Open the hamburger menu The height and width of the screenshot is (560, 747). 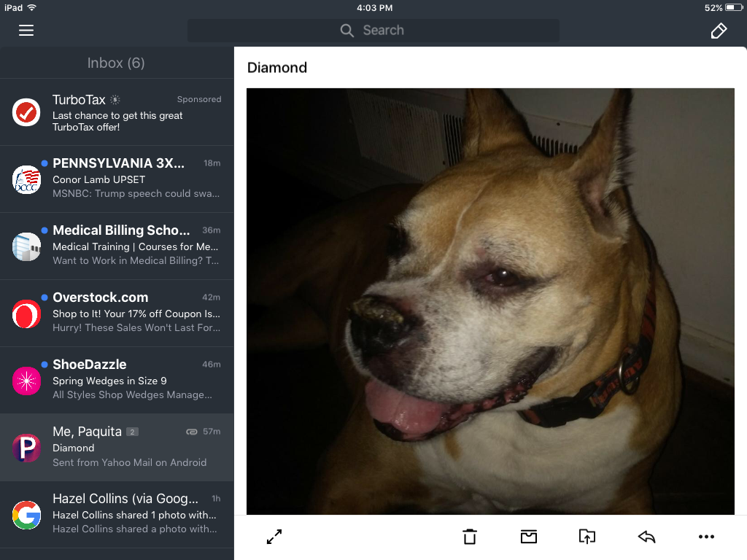click(x=26, y=31)
